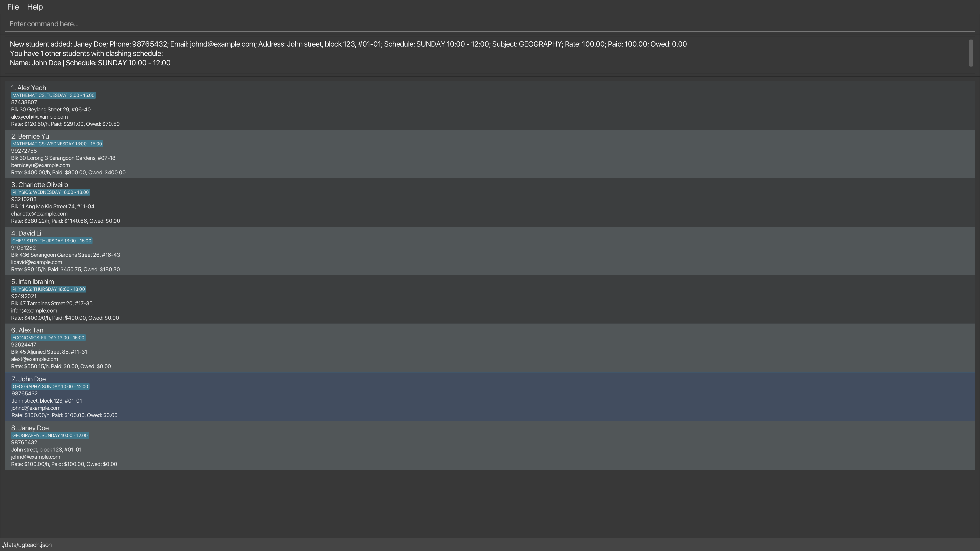Select Charlotte Oliveiro student card
The image size is (980, 551).
pyautogui.click(x=489, y=203)
